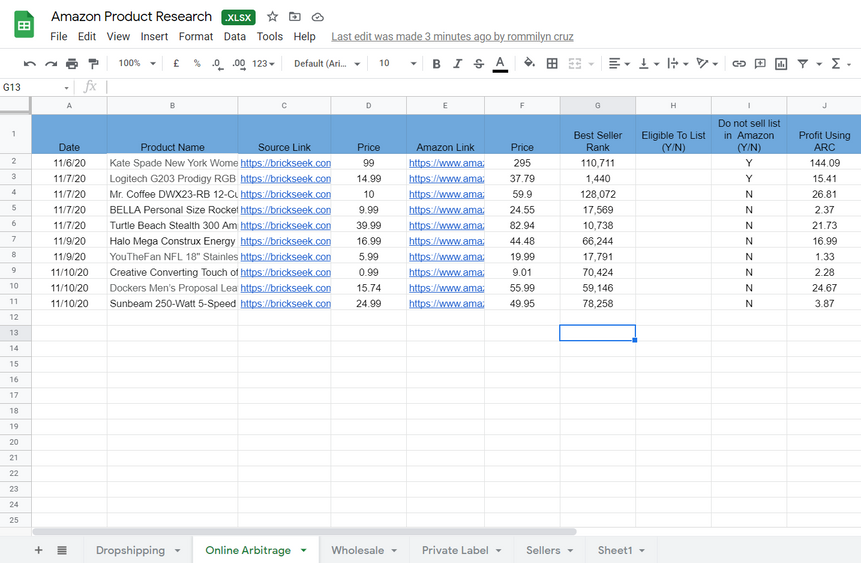The image size is (861, 563).
Task: Open the more number formats dropdown
Action: click(263, 64)
